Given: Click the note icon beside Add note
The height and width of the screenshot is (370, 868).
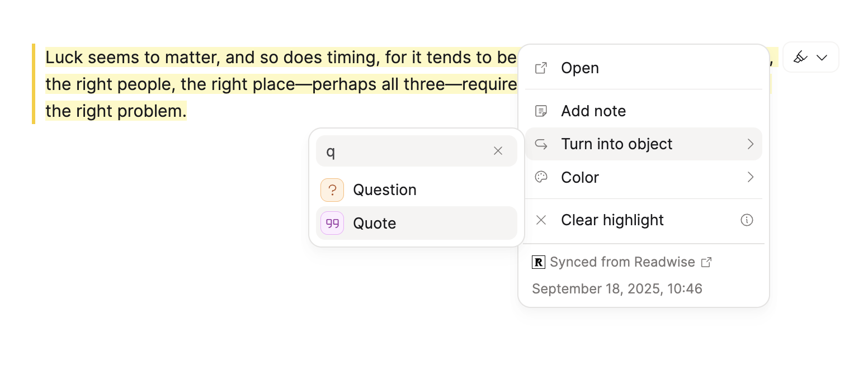Looking at the screenshot, I should [x=541, y=111].
